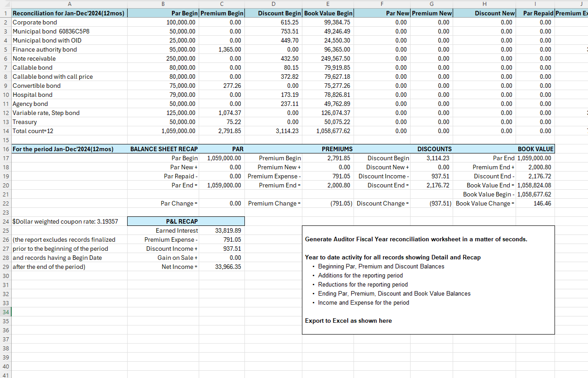Select the 'Convertible bond' cell
Image resolution: width=588 pixels, height=378 pixels.
point(69,86)
